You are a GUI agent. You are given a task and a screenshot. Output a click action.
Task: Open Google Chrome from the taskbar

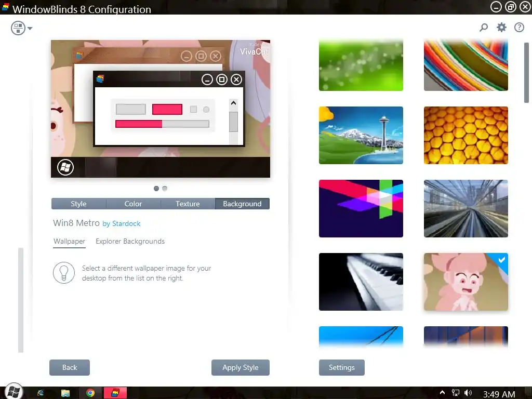point(90,393)
